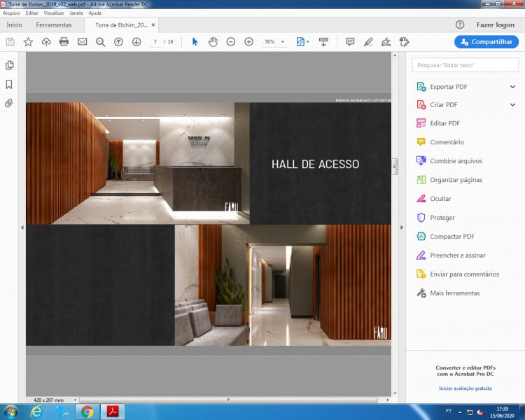Activate the hand pan tool
This screenshot has width=525, height=420.
pyautogui.click(x=213, y=42)
